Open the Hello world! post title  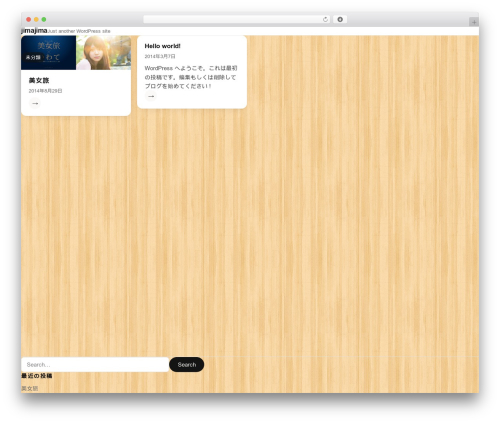tap(162, 46)
